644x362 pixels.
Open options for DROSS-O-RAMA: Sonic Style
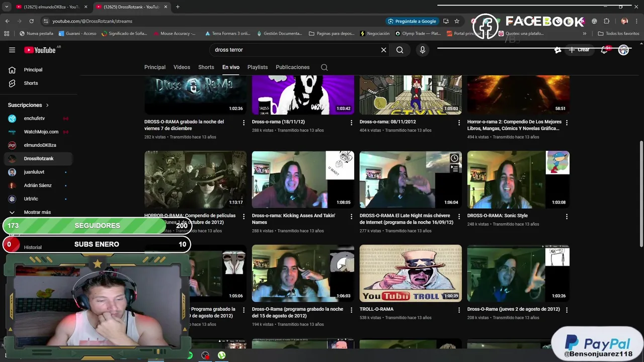(x=567, y=217)
